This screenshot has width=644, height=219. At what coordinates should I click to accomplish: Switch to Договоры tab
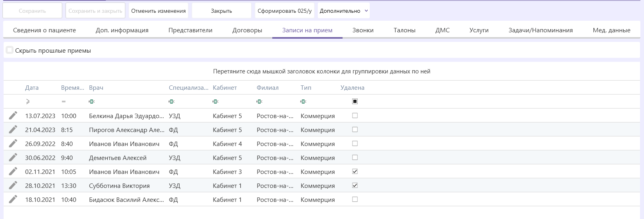tap(247, 30)
